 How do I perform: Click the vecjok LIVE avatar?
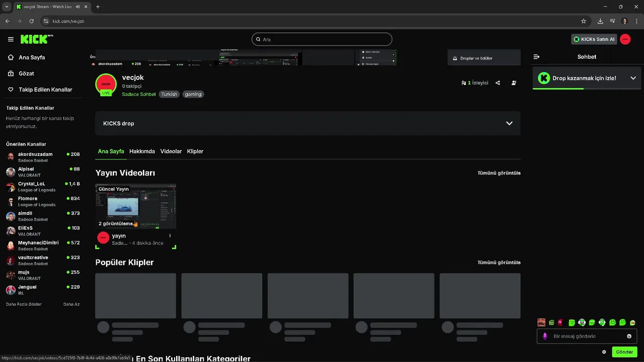click(x=106, y=84)
